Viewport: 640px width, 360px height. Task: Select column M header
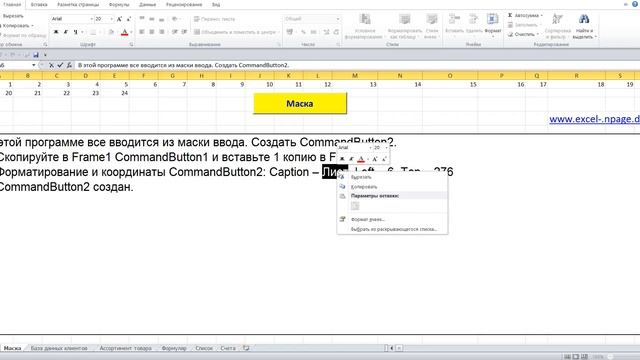point(355,76)
